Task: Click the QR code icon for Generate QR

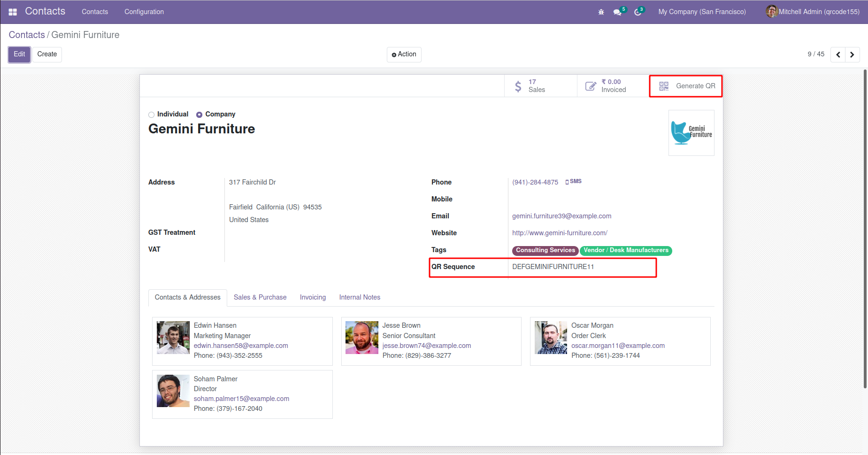Action: 664,86
